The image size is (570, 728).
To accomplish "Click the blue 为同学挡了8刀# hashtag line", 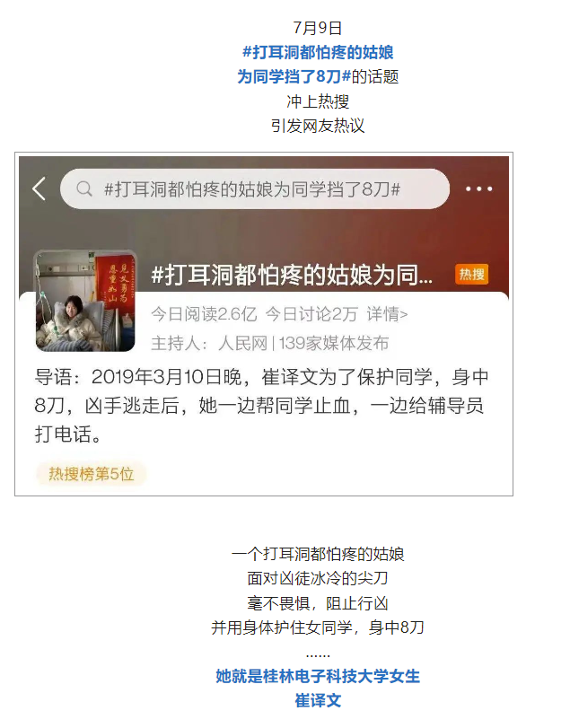I will coord(294,76).
